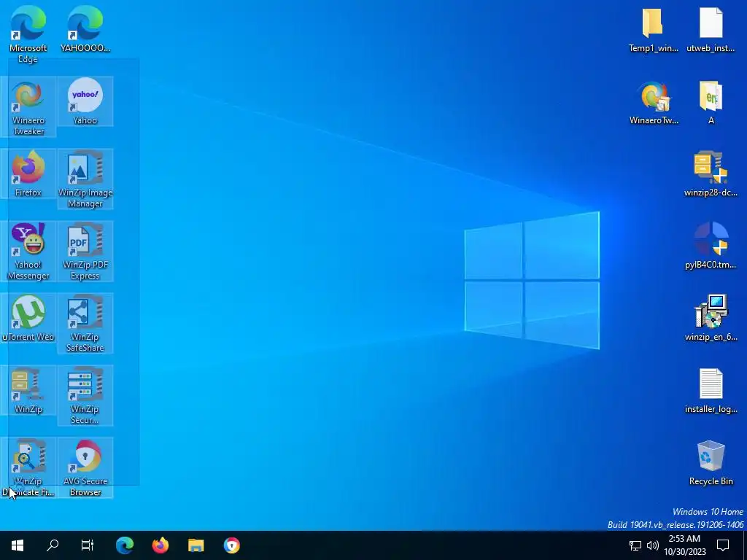Click the utweb_inst file icon

711,29
